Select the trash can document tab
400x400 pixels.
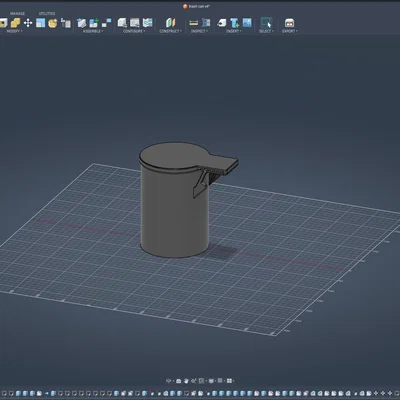pyautogui.click(x=197, y=6)
